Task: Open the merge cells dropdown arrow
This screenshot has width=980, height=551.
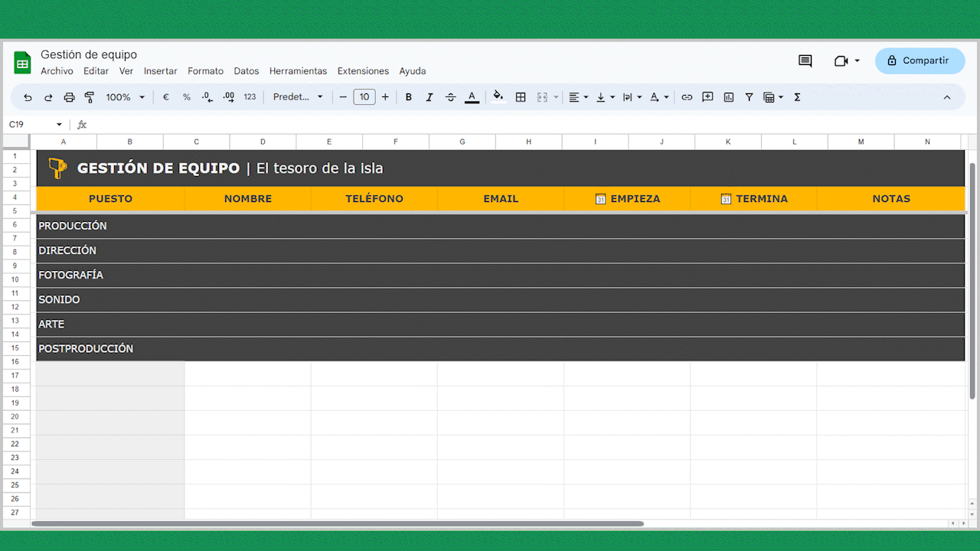Action: pos(557,97)
